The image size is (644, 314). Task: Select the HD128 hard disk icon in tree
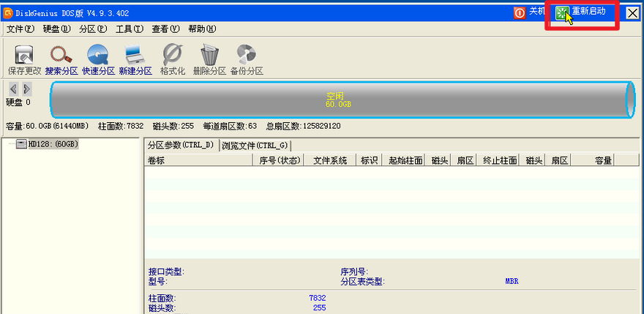(x=21, y=144)
